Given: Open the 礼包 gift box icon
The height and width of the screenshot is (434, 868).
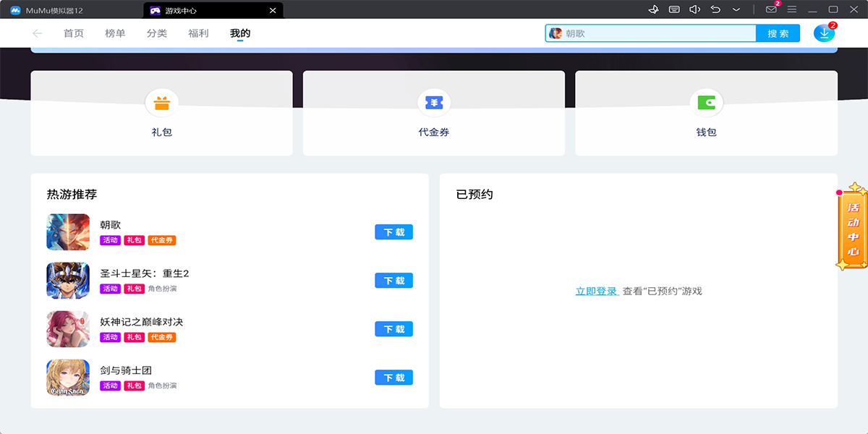Looking at the screenshot, I should click(161, 103).
